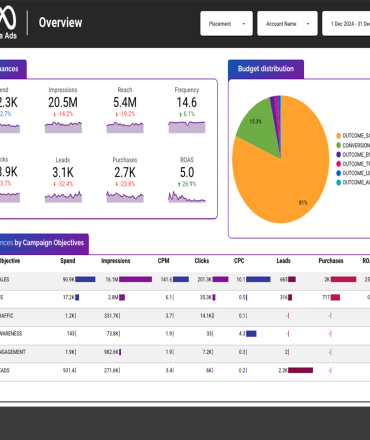The width and height of the screenshot is (370, 440).
Task: Click the Frequency sparkline chart
Action: 187,127
